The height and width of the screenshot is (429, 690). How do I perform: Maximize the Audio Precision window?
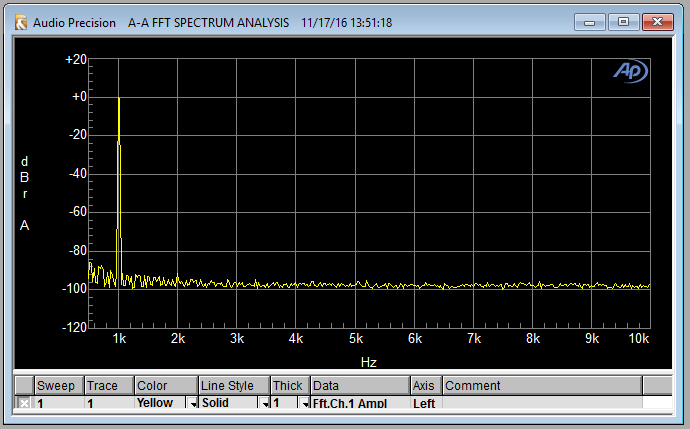tap(623, 22)
